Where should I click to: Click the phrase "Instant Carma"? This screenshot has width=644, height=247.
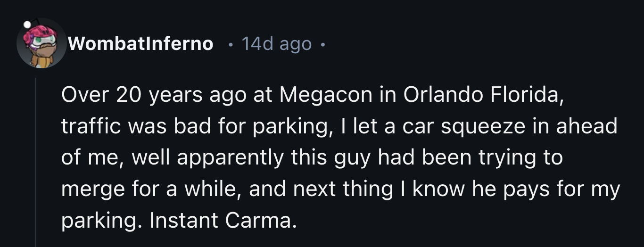pos(223,220)
